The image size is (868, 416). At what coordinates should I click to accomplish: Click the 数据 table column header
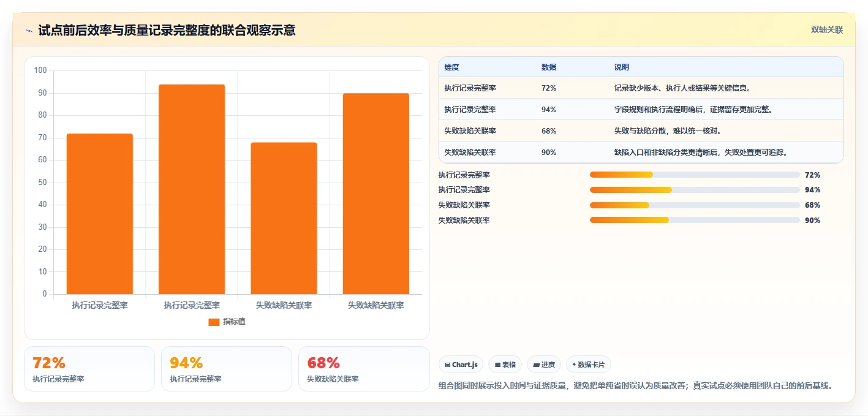pos(549,67)
